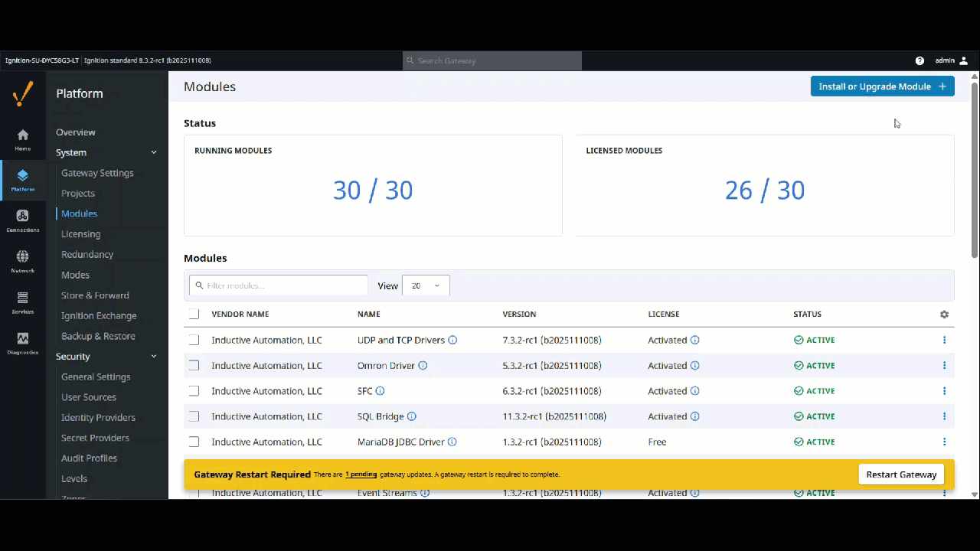
Task: Navigate to Home using the sidebar icon
Action: click(x=22, y=139)
